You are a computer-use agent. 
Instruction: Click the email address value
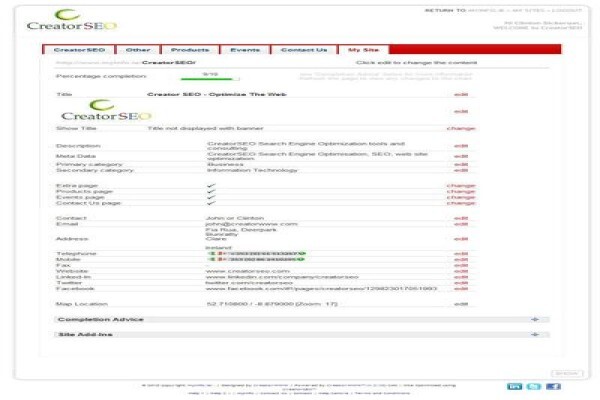251,224
